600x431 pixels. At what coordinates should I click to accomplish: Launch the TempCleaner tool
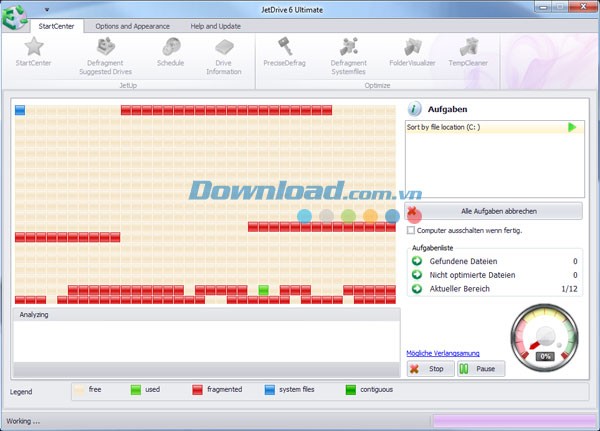(468, 47)
